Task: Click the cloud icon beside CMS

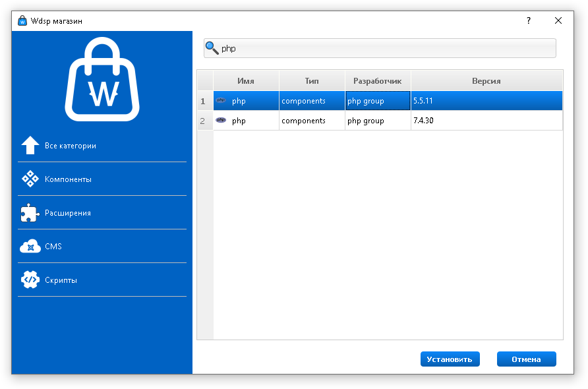Action: (x=30, y=246)
